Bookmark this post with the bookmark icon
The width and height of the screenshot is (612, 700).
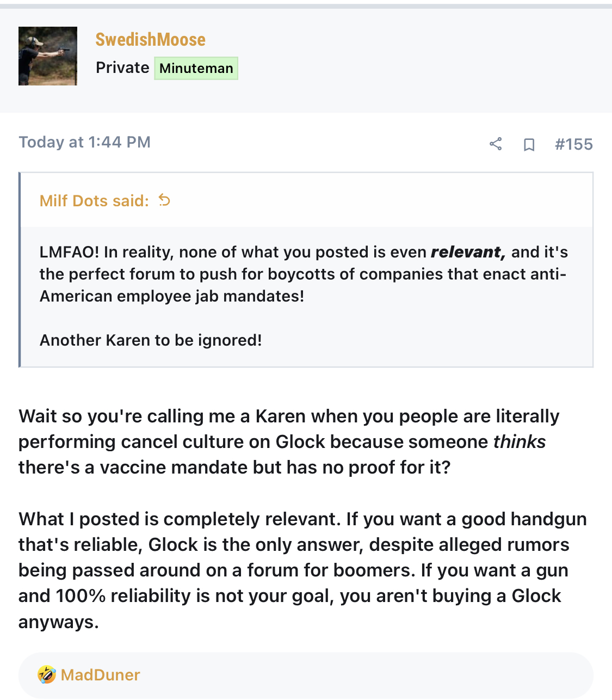click(529, 145)
